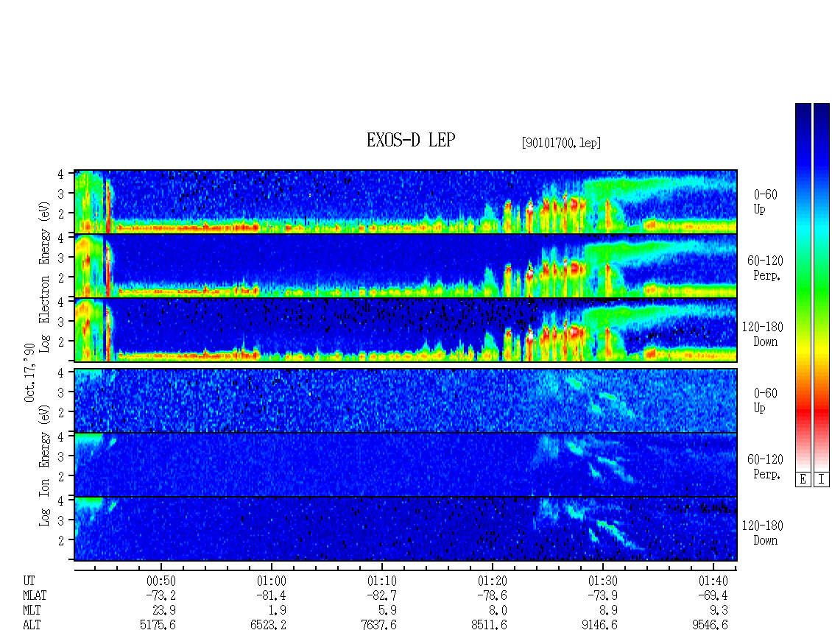Click the 01:40 time label

coord(713,581)
